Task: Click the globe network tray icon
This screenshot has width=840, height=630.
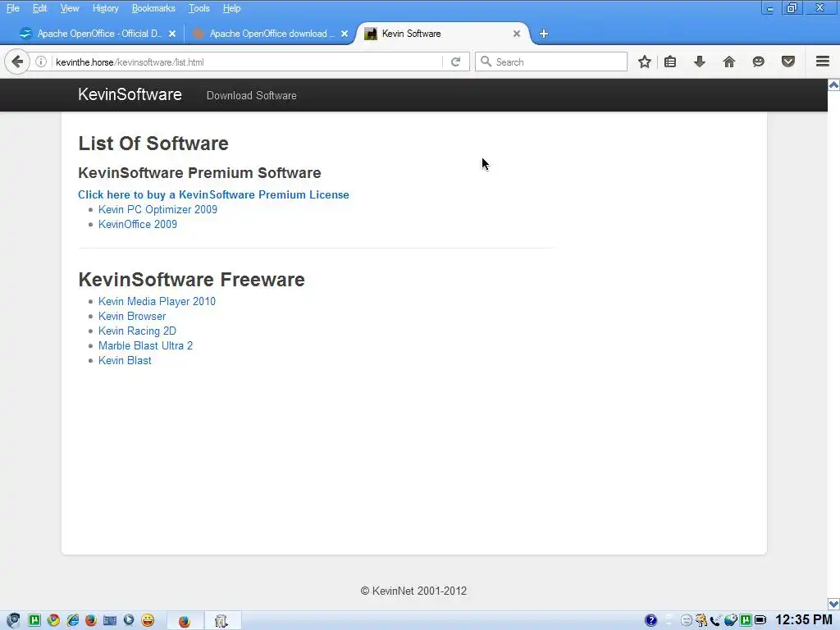Action: tap(730, 620)
